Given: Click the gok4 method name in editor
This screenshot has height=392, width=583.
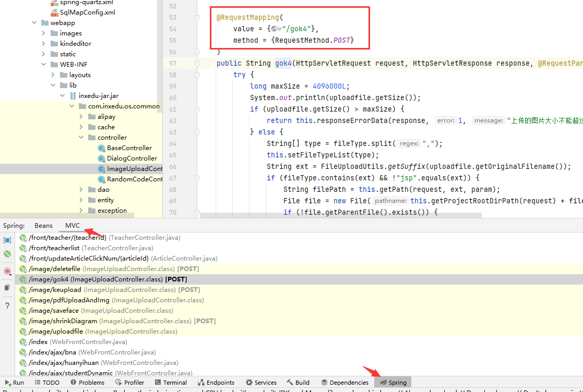Looking at the screenshot, I should click(x=283, y=64).
